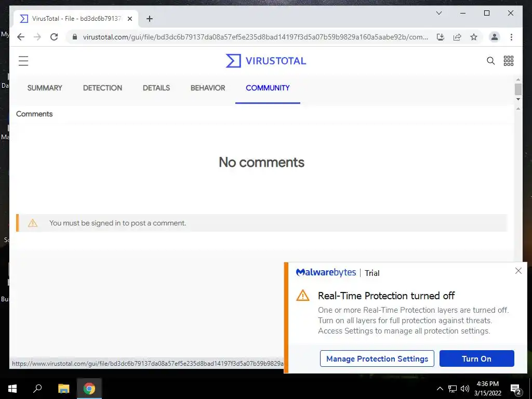Open the VirusTotal hamburger menu
Viewport: 532px width, 399px height.
click(23, 61)
